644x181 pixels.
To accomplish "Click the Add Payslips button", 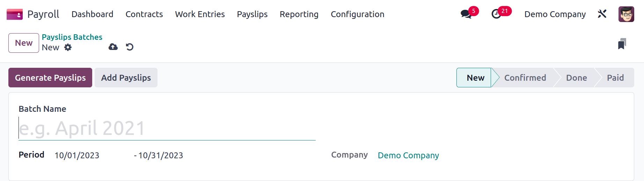I will click(126, 78).
